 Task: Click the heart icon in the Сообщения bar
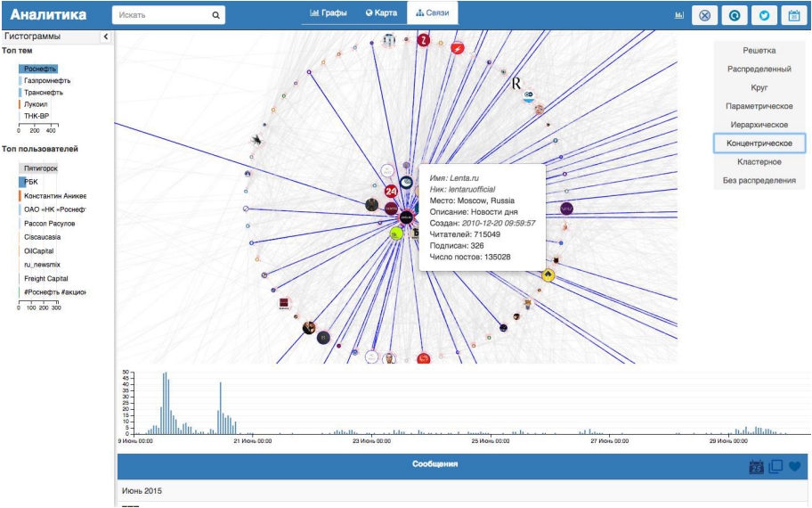795,466
